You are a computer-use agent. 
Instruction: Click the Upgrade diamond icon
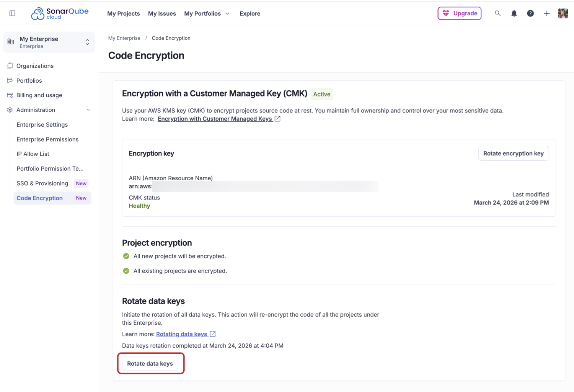coord(446,13)
